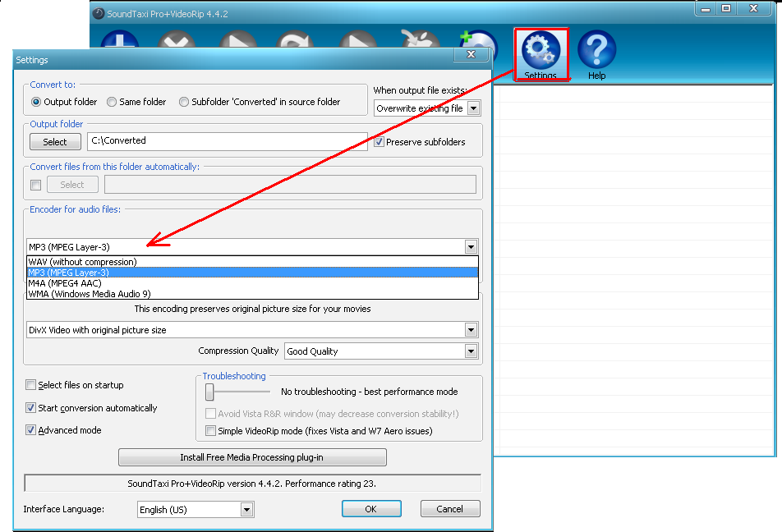Image resolution: width=782 pixels, height=532 pixels.
Task: Click Select button for Output folder
Action: pyautogui.click(x=55, y=141)
